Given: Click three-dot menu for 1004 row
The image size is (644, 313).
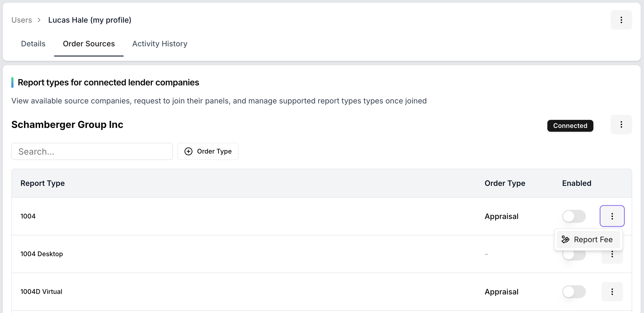Looking at the screenshot, I should point(612,216).
